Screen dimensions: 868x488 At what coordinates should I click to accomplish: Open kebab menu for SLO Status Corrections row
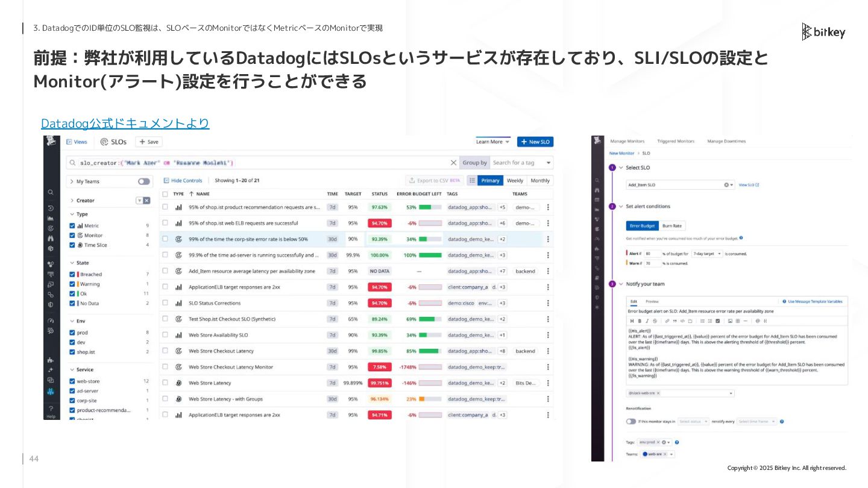(548, 303)
